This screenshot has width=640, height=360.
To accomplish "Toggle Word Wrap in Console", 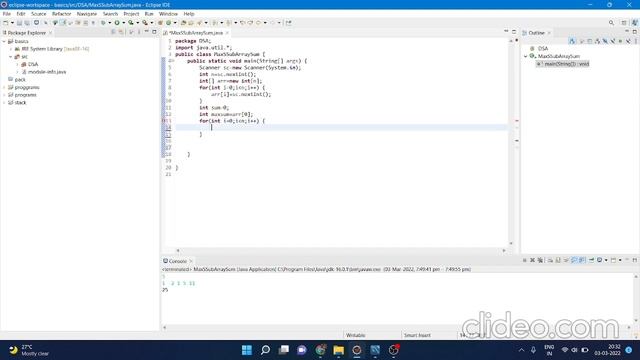I will (566, 260).
